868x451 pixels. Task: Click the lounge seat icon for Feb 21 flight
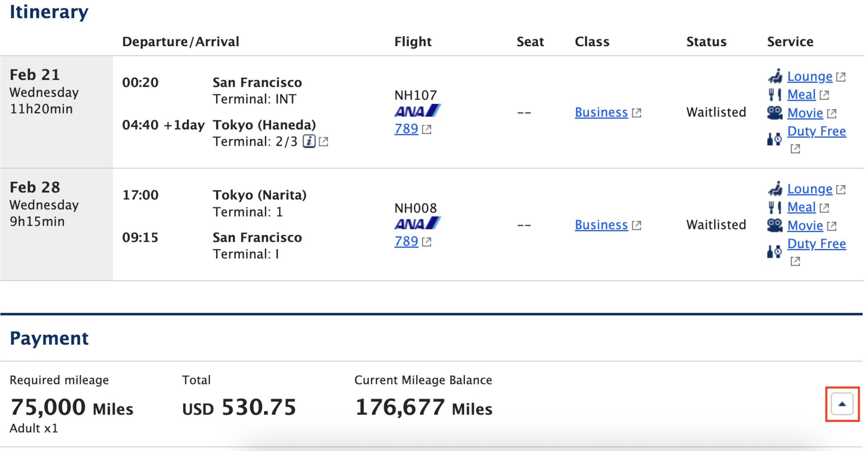point(775,76)
